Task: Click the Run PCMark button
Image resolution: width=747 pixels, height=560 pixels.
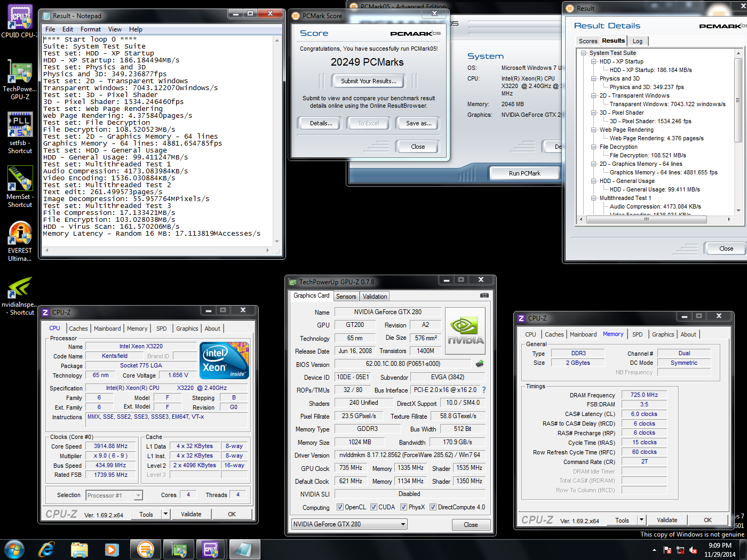Action: coord(525,173)
